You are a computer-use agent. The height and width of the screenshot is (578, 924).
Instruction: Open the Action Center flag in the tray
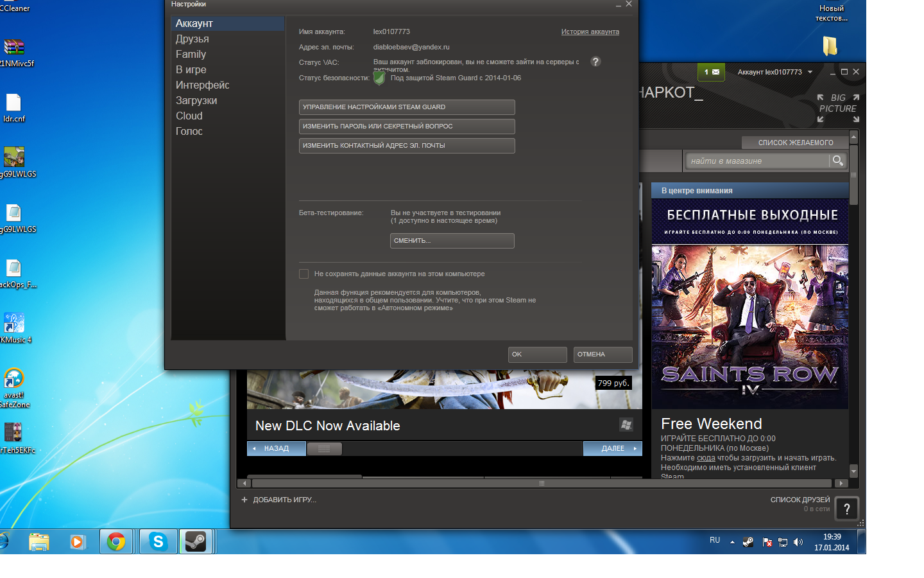coord(767,542)
